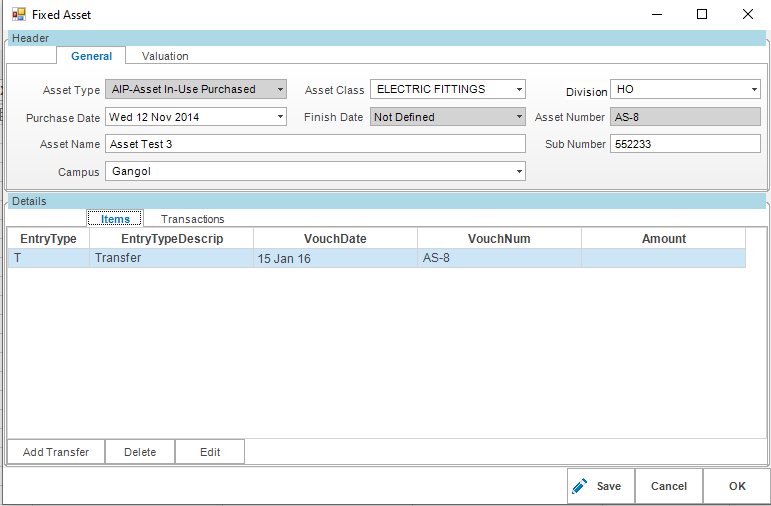Click the Delete button
The height and width of the screenshot is (506, 771).
(x=140, y=452)
